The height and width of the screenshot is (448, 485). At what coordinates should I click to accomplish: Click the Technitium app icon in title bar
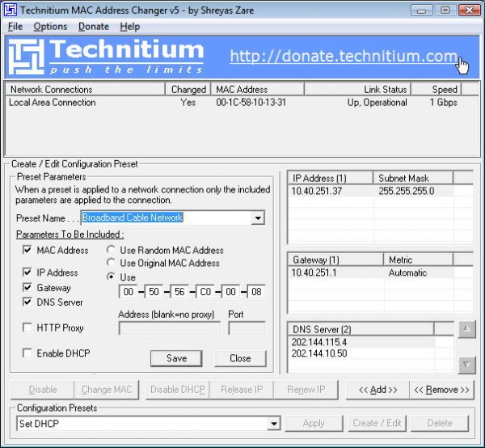pos(11,10)
